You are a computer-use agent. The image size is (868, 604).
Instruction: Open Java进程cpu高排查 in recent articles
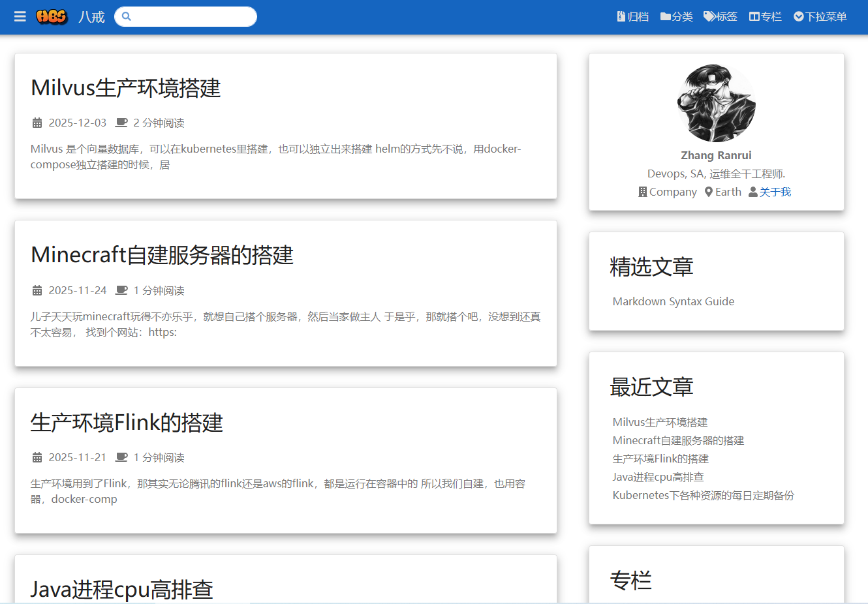[658, 477]
